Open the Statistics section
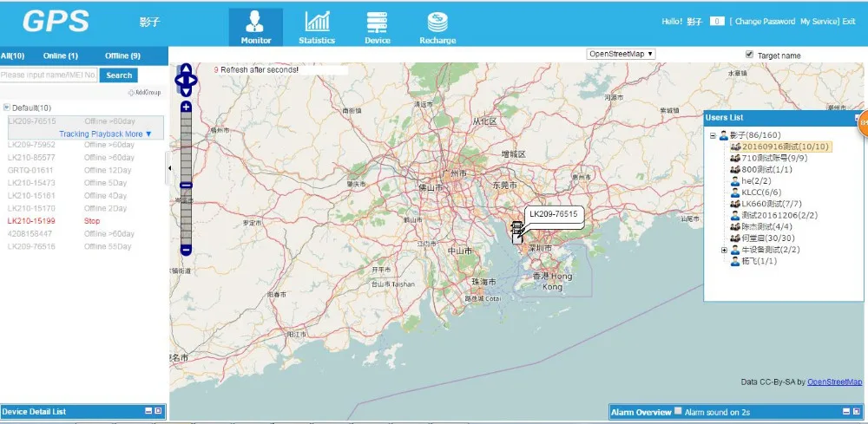 317,27
